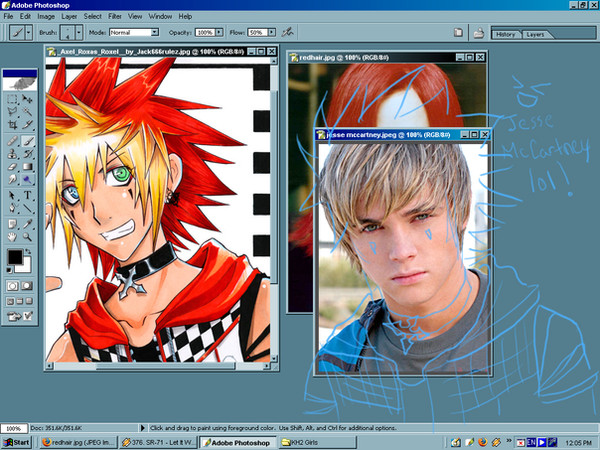Select the Healing Brush tool
Image resolution: width=600 pixels, height=450 pixels.
pos(12,141)
